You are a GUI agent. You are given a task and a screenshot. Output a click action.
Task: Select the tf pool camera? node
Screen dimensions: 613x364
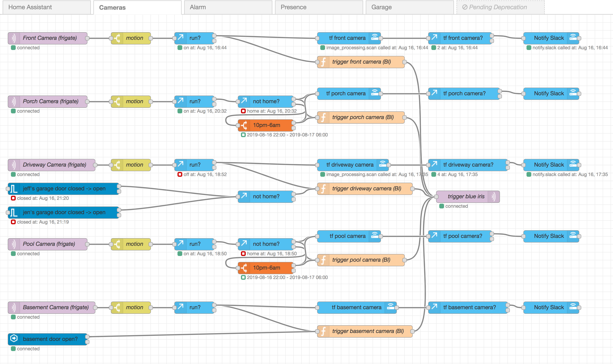point(460,236)
